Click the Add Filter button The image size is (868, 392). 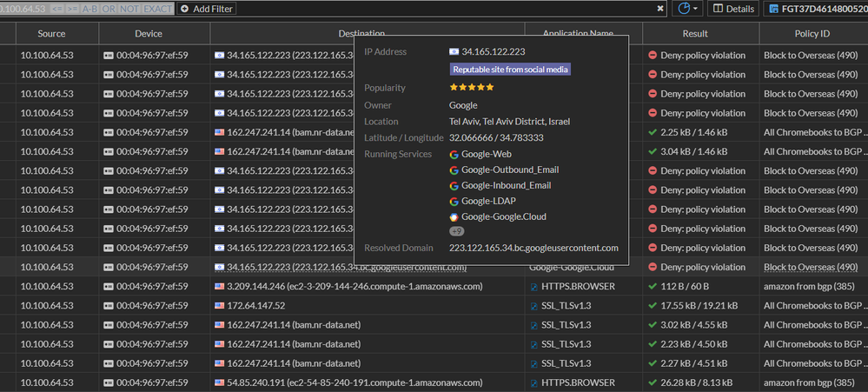[x=207, y=9]
